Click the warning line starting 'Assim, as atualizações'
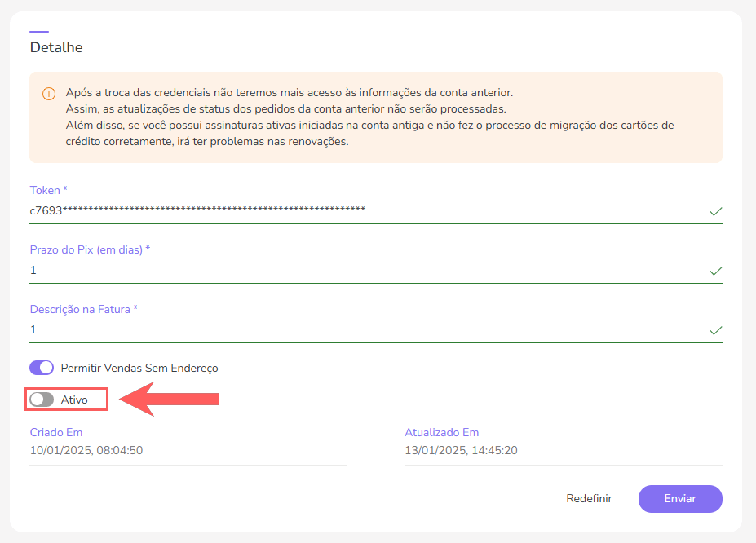Screen dimensions: 756x543 point(286,109)
